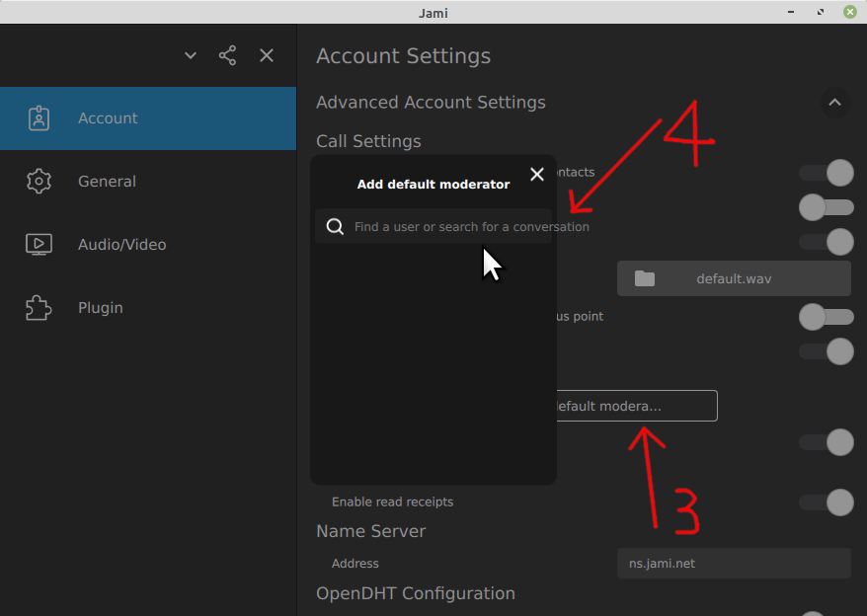Click the 'Account Settings' page heading
Screen dimensions: 867x616
(x=403, y=56)
